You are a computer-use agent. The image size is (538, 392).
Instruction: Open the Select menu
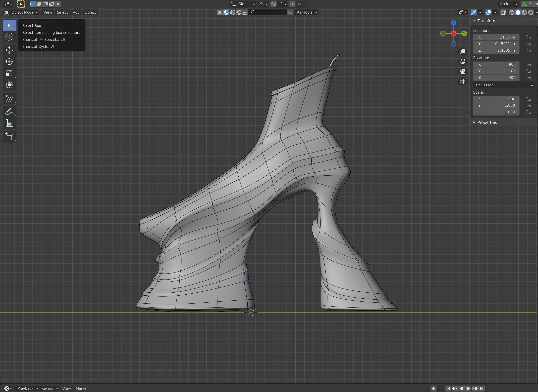[62, 12]
